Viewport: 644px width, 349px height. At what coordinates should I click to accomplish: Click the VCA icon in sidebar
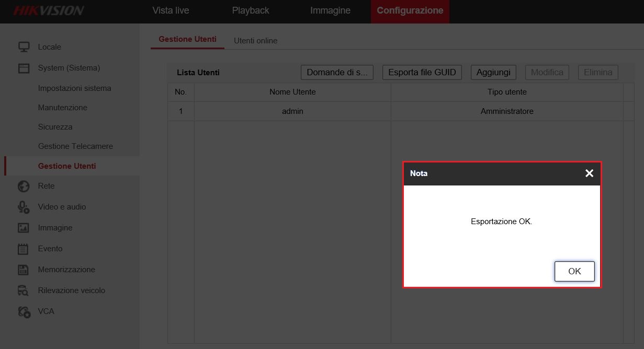[x=24, y=311]
